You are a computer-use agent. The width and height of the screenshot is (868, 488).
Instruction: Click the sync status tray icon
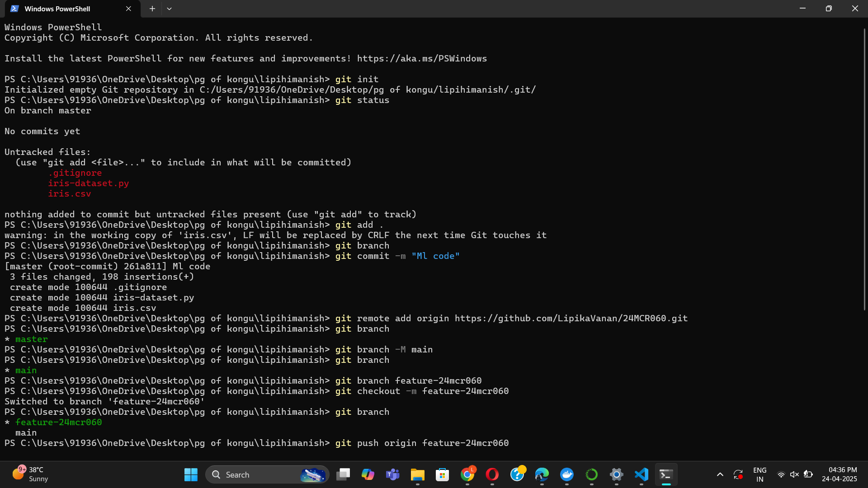(x=738, y=474)
